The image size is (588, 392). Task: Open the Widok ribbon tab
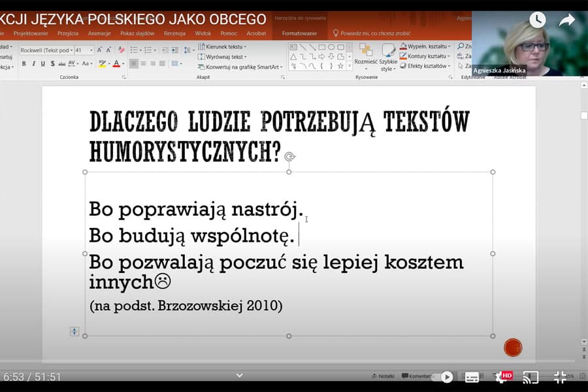pos(203,33)
